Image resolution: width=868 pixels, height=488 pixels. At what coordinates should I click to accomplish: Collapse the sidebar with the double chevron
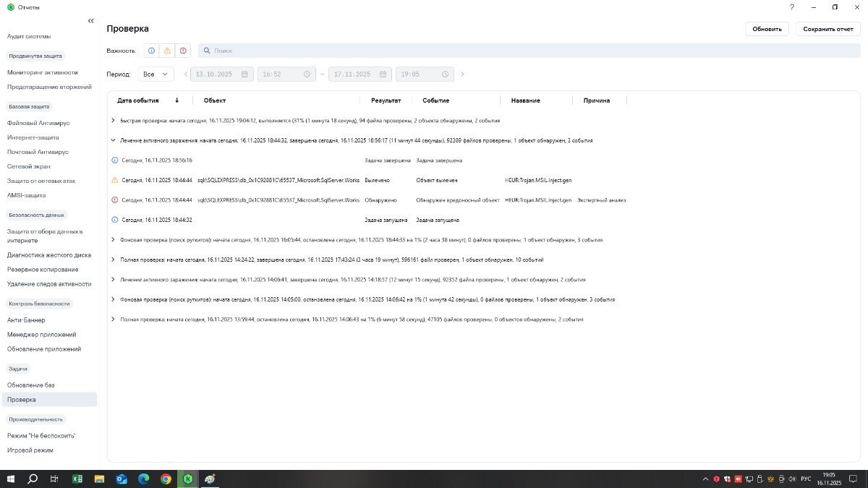pyautogui.click(x=90, y=21)
